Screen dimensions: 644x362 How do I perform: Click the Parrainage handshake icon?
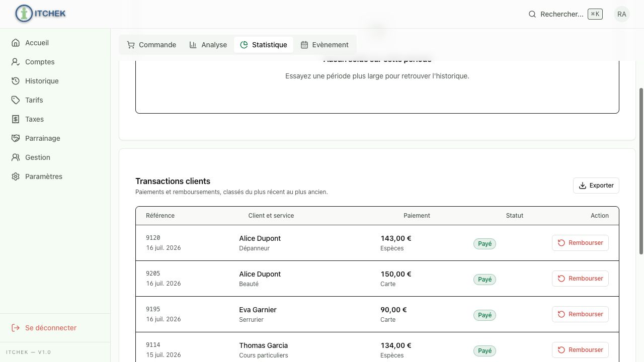16,138
